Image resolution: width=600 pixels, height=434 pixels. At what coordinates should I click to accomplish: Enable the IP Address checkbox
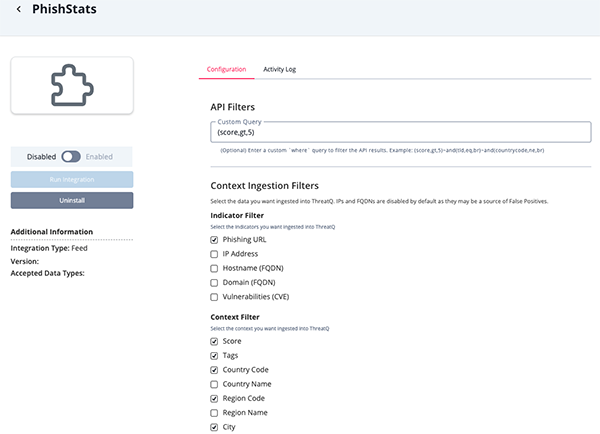click(x=214, y=254)
